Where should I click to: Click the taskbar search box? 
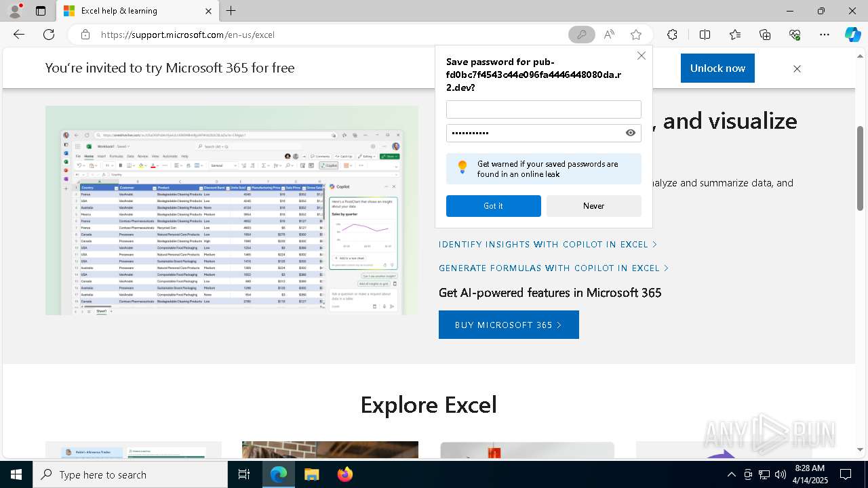130,474
